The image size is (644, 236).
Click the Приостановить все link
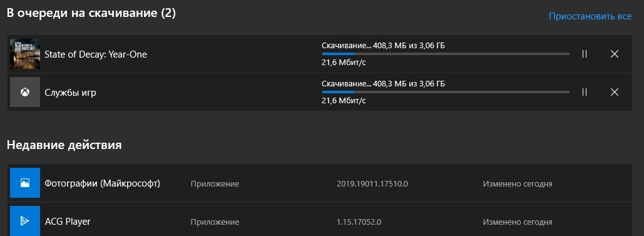(590, 16)
